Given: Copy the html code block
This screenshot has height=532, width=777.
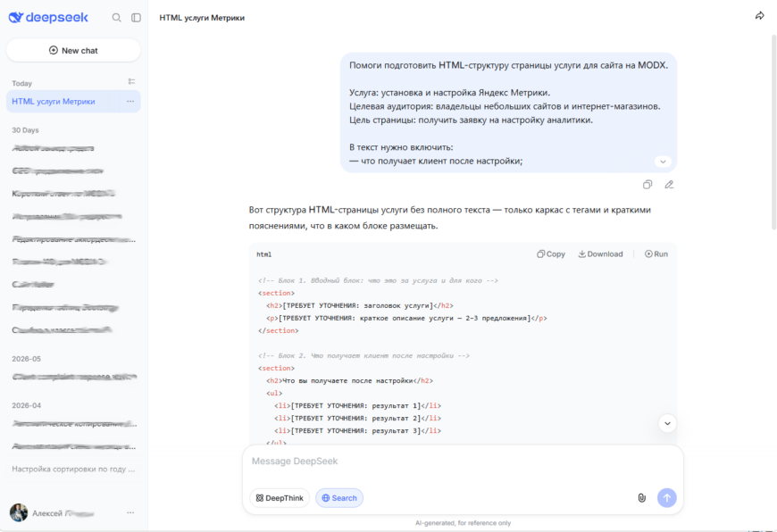Looking at the screenshot, I should point(551,254).
